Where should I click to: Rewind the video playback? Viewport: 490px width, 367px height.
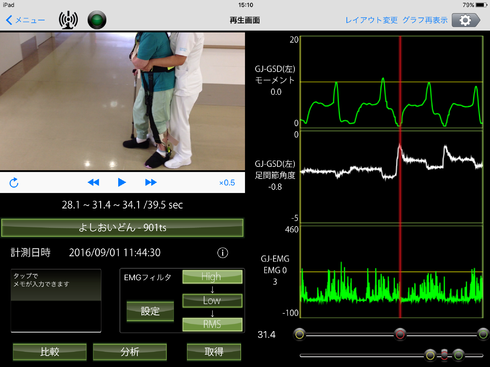point(93,182)
